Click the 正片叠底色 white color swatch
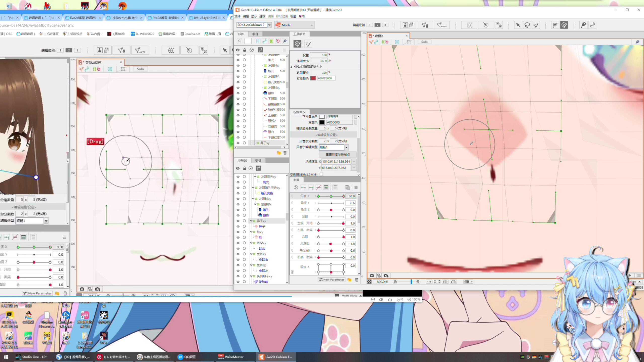 click(x=322, y=117)
